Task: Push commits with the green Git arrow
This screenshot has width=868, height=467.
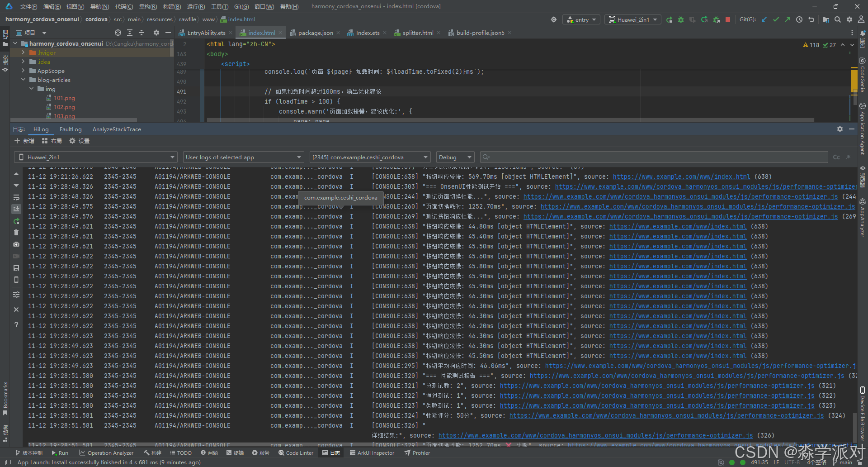Action: tap(788, 19)
